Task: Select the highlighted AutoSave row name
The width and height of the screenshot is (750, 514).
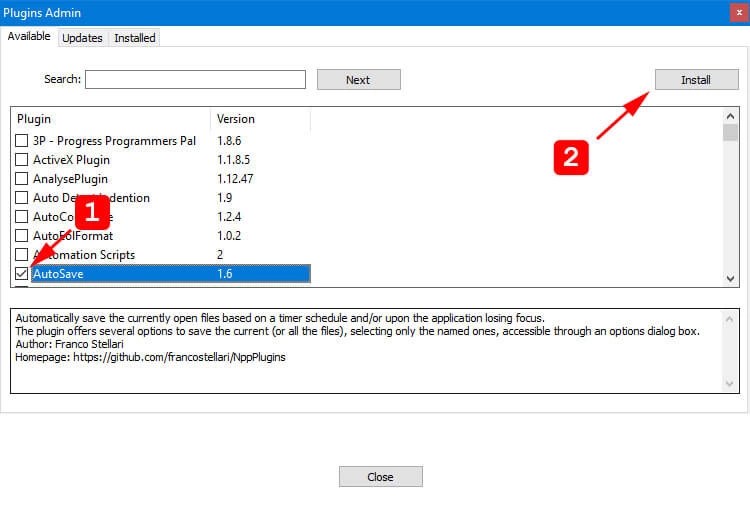Action: coord(58,274)
